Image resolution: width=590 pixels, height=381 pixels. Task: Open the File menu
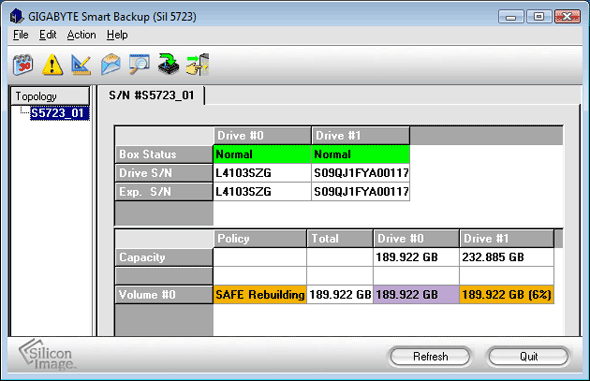pyautogui.click(x=20, y=35)
